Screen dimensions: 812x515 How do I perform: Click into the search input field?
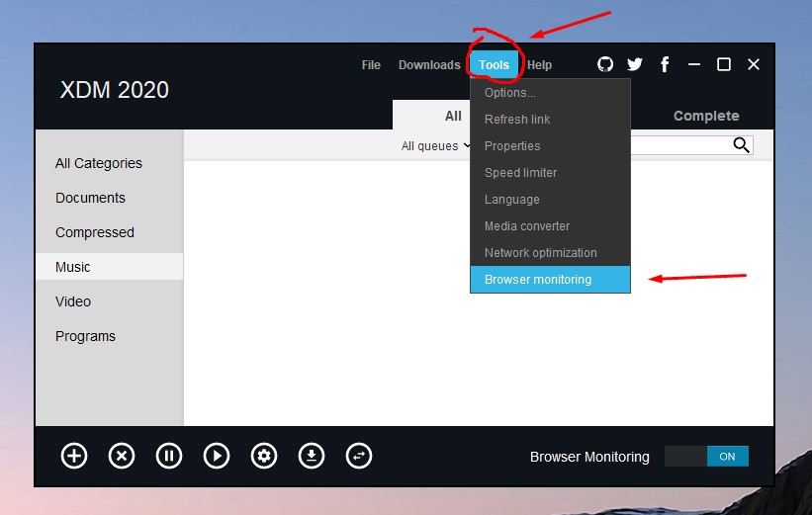(x=681, y=145)
